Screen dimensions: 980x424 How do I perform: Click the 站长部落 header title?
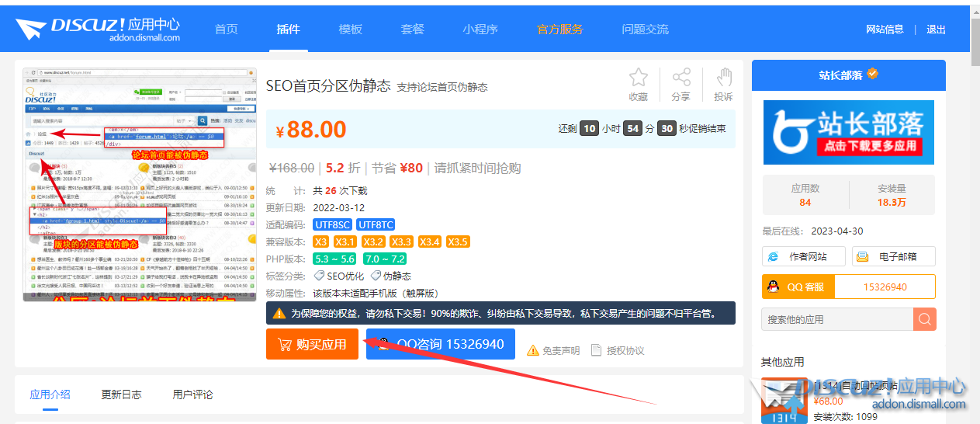tap(840, 75)
